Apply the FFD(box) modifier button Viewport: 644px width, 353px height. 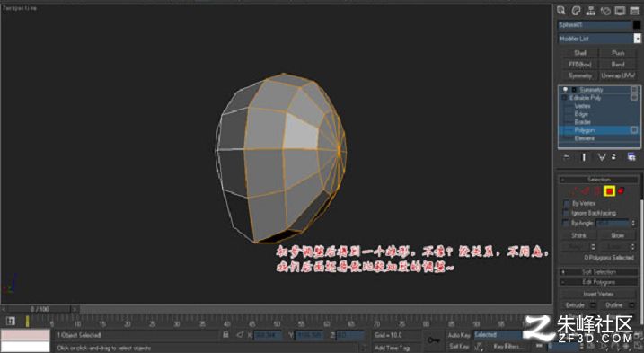click(580, 65)
